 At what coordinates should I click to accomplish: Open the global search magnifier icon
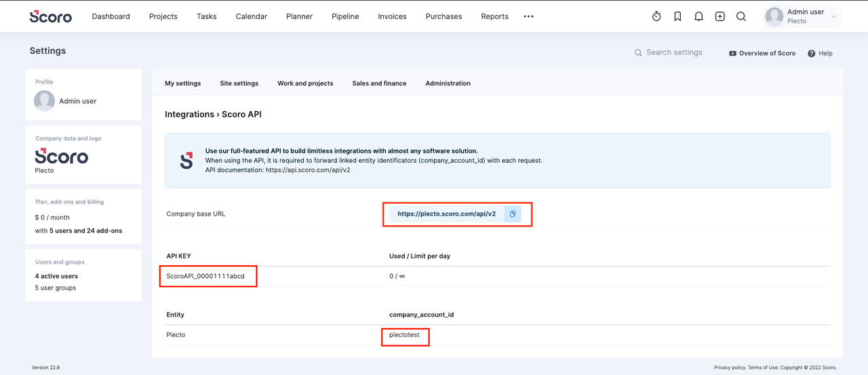(741, 16)
